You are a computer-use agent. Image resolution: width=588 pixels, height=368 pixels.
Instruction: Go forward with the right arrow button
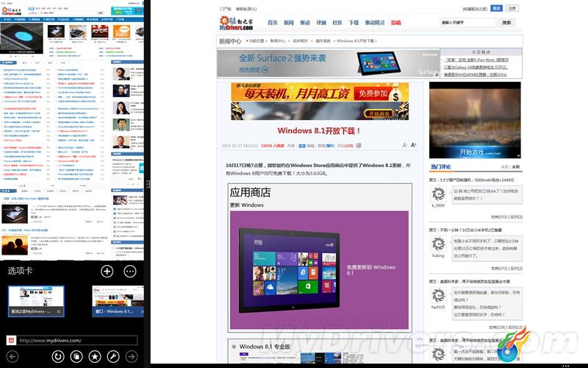click(x=132, y=356)
